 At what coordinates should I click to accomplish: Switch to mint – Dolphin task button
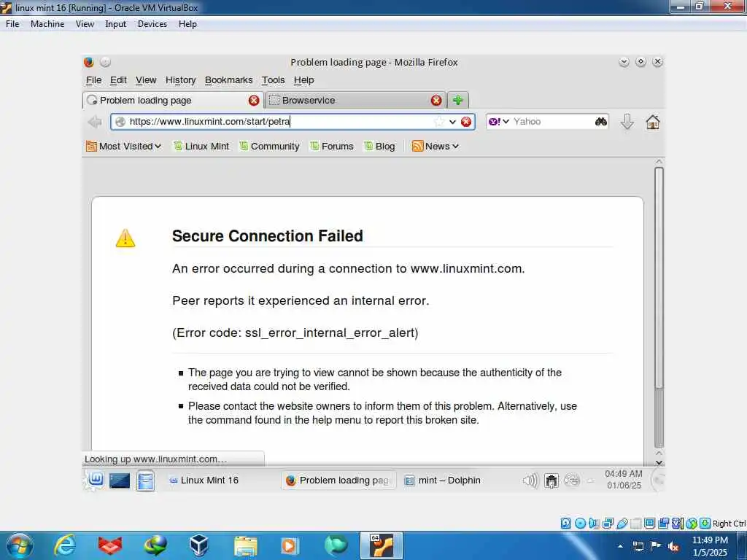click(442, 481)
